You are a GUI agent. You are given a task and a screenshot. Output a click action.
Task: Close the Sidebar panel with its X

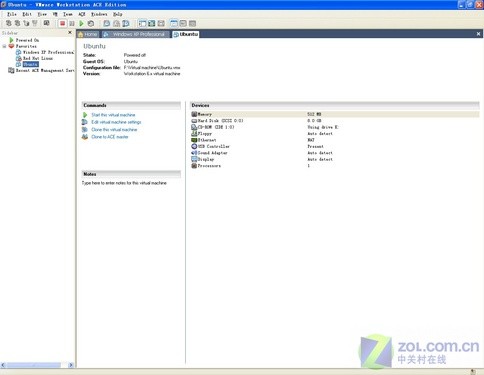(70, 32)
